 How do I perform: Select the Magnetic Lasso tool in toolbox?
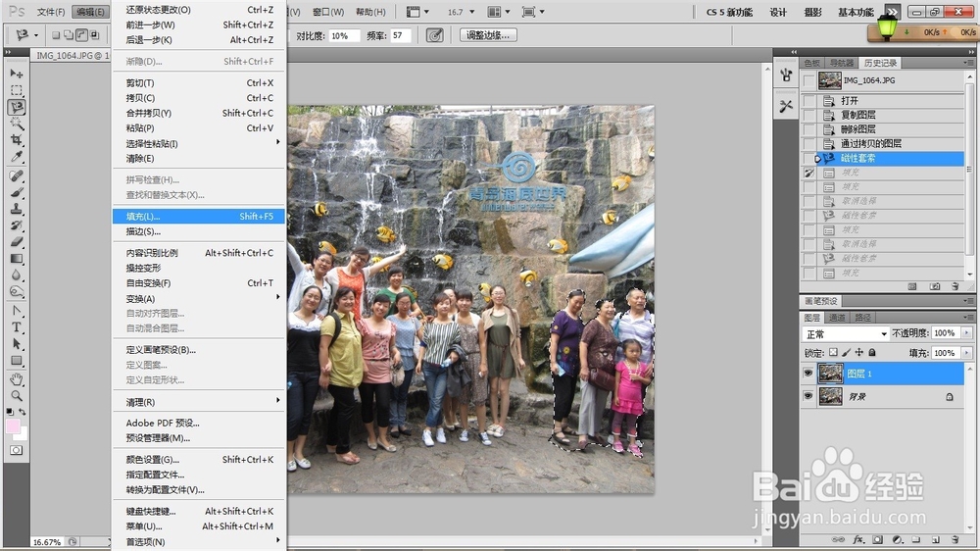pos(17,107)
